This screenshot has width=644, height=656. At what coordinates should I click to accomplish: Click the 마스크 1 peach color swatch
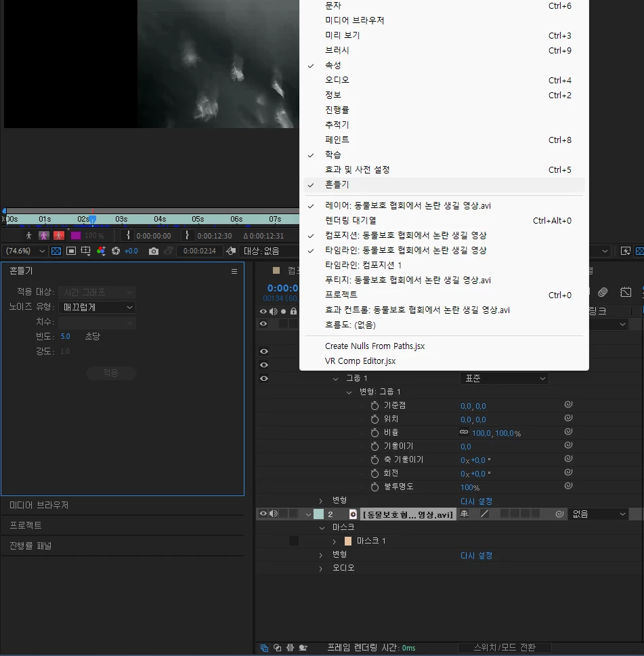pyautogui.click(x=348, y=541)
